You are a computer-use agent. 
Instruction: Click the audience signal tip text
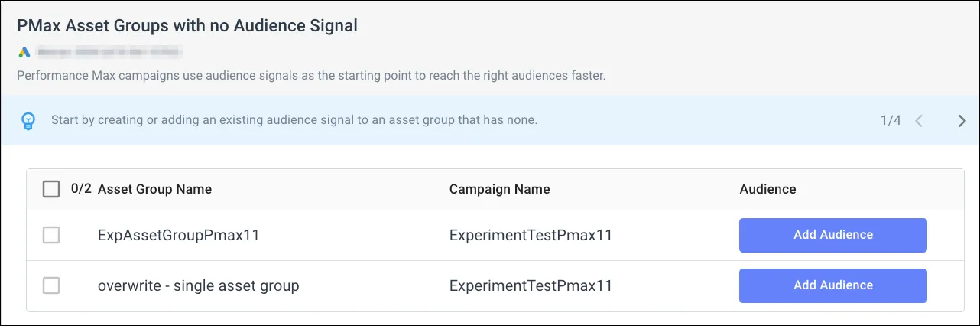click(x=294, y=121)
